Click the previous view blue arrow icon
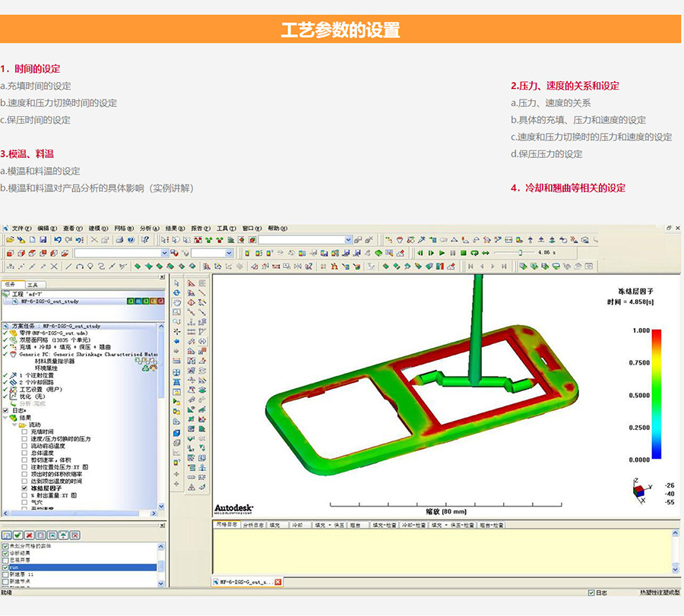 coord(176,341)
